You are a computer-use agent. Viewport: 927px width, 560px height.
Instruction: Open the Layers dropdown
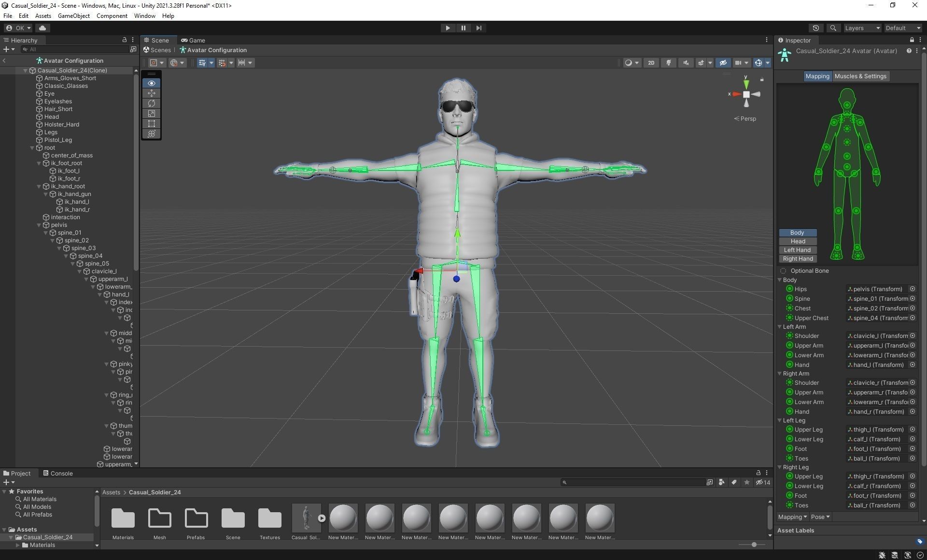pos(862,28)
